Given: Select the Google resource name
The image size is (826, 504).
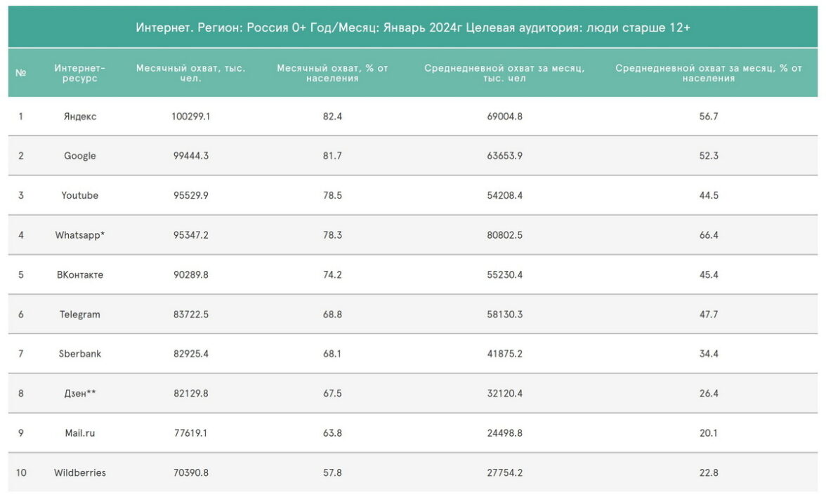Looking at the screenshot, I should pyautogui.click(x=80, y=156).
